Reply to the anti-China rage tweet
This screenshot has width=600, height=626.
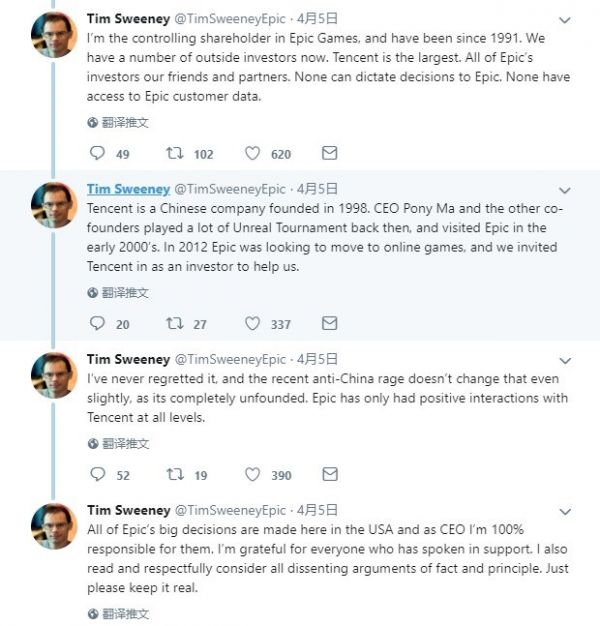coord(98,475)
